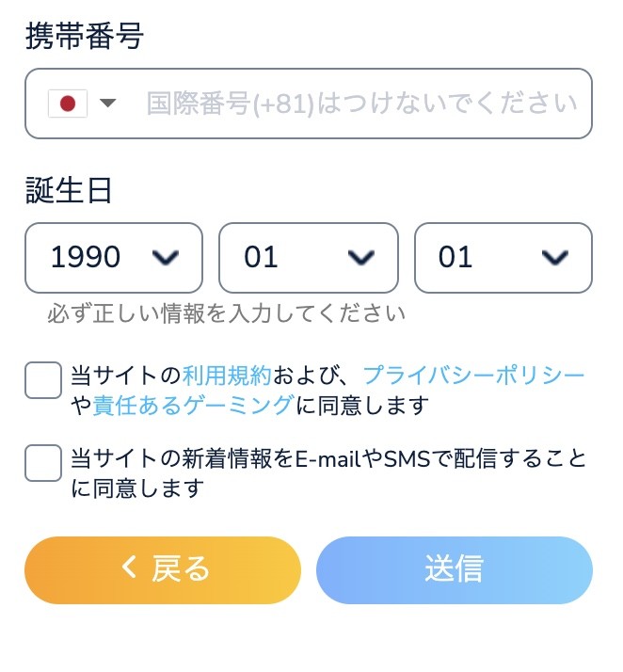The image size is (623, 672).
Task: Open the birth year 1990 dropdown
Action: [114, 257]
